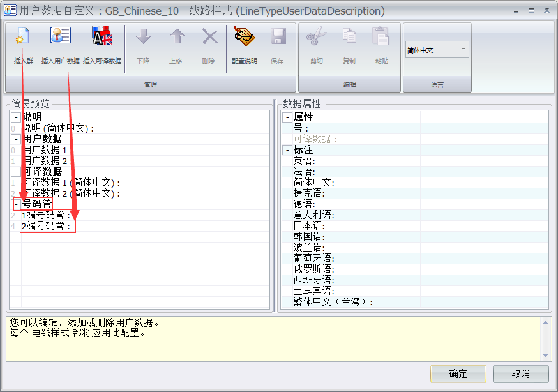Image resolution: width=558 pixels, height=392 pixels.
Task: Select the 1端号码管 entry
Action: (x=45, y=215)
